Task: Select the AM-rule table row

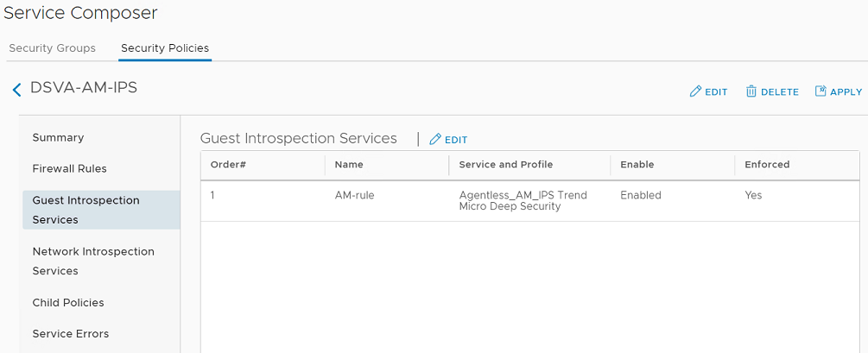Action: click(x=354, y=196)
